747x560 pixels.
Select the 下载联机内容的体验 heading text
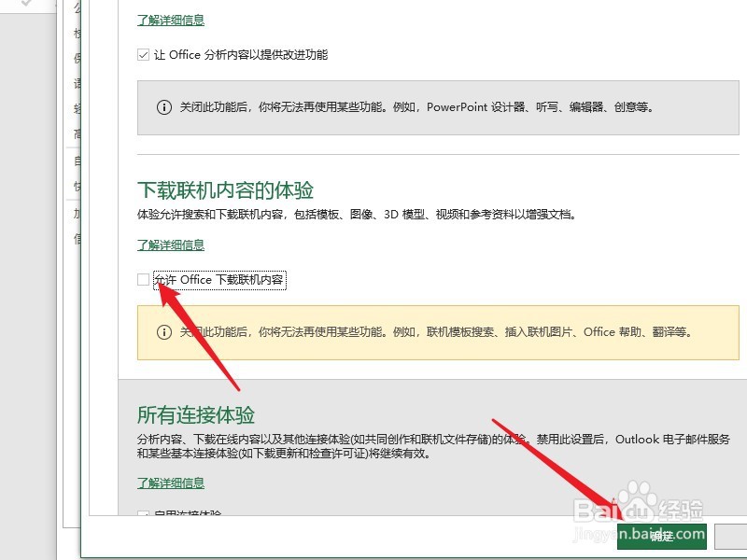click(225, 190)
